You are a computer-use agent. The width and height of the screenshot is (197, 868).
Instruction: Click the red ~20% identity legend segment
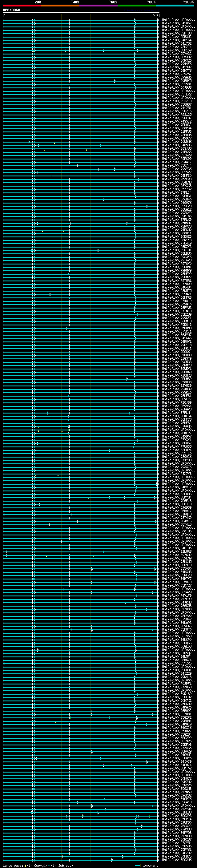tap(22, 6)
